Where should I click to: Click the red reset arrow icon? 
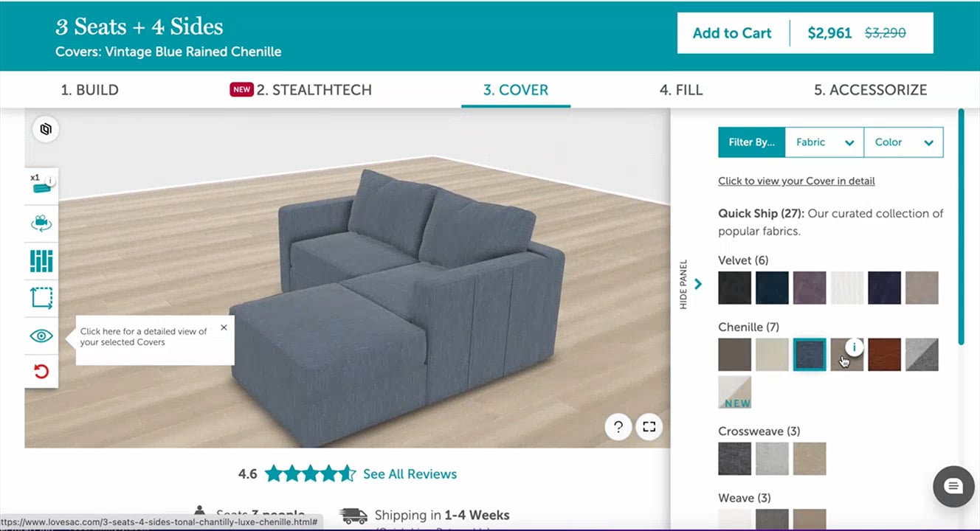(x=41, y=371)
